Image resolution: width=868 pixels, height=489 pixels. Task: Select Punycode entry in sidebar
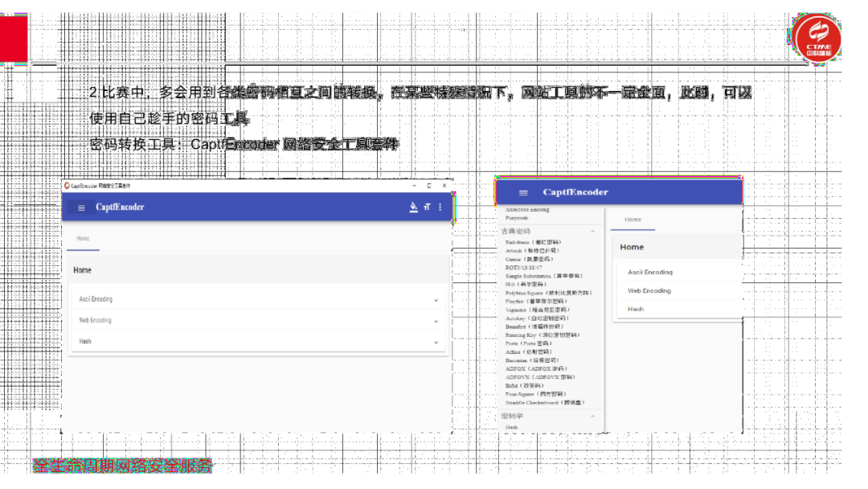[517, 218]
